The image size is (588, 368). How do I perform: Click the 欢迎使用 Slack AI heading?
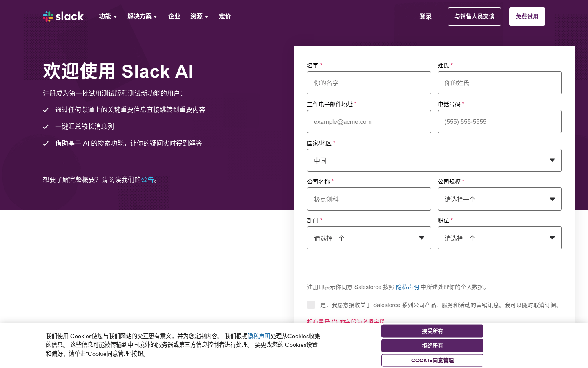pyautogui.click(x=118, y=72)
